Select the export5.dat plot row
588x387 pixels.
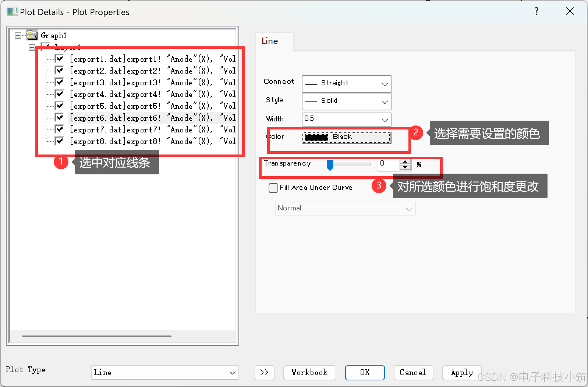(153, 106)
